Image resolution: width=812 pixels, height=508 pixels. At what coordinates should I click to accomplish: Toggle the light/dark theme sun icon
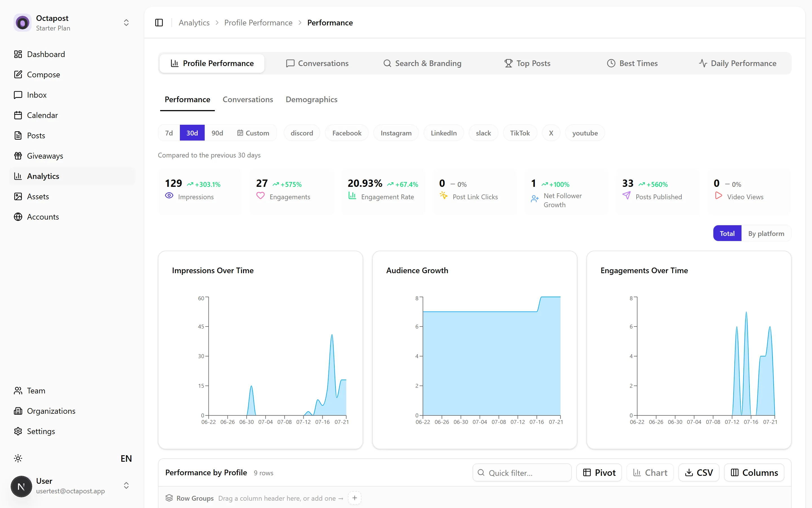[x=18, y=458]
